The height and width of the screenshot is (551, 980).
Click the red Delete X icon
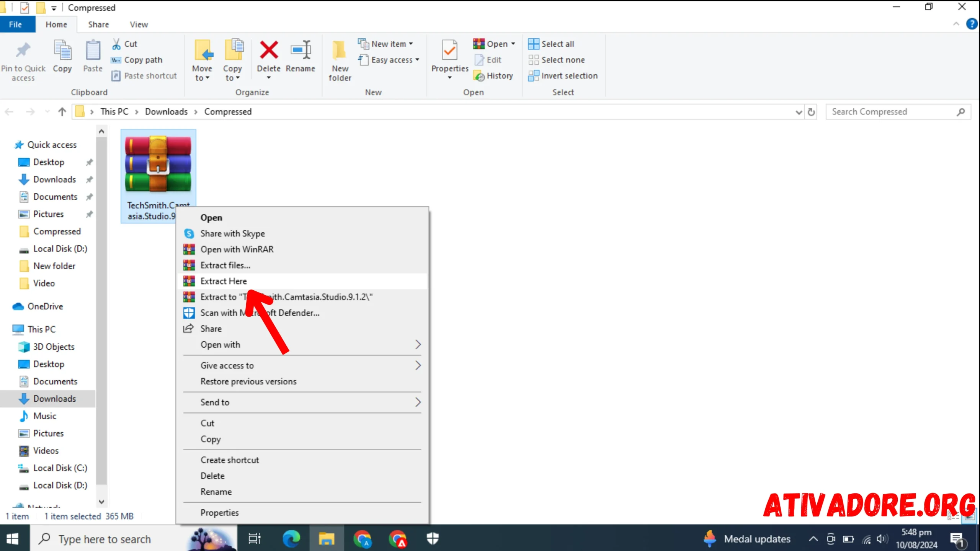pos(269,50)
